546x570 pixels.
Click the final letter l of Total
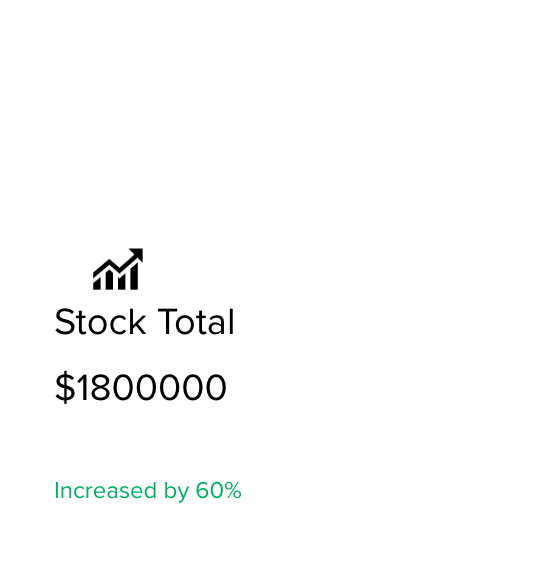click(232, 321)
